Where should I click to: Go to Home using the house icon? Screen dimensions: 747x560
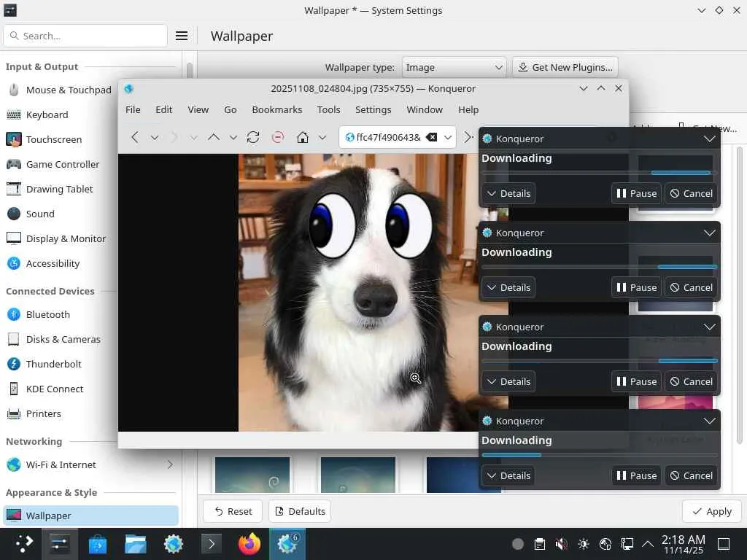(x=303, y=137)
